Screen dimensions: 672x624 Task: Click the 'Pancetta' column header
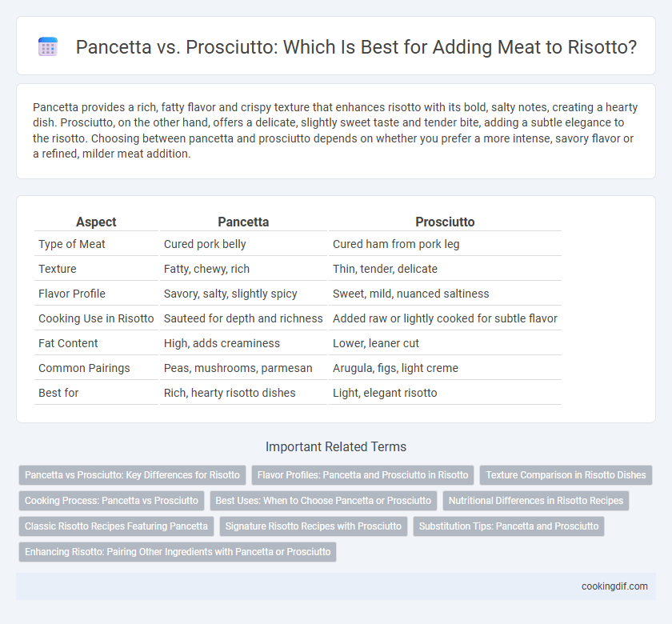click(x=243, y=222)
